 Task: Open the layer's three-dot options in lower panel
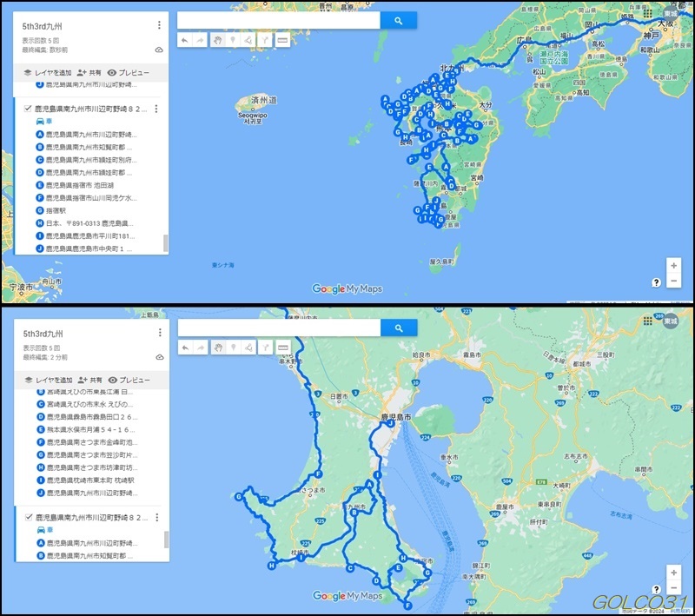point(156,518)
